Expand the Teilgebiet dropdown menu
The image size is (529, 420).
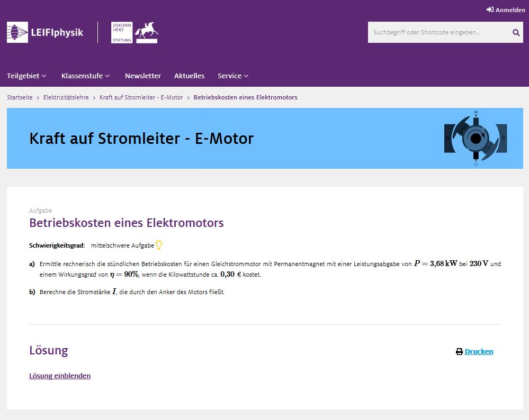coord(26,76)
